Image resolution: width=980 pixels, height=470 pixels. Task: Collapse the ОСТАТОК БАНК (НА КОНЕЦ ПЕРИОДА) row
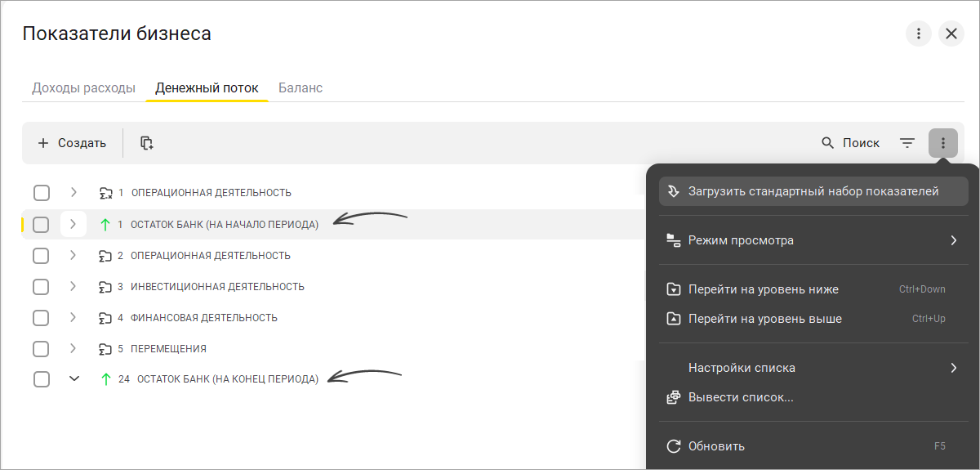pos(74,379)
